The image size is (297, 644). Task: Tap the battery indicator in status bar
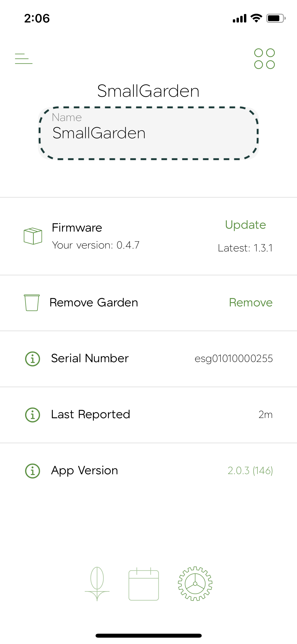276,18
